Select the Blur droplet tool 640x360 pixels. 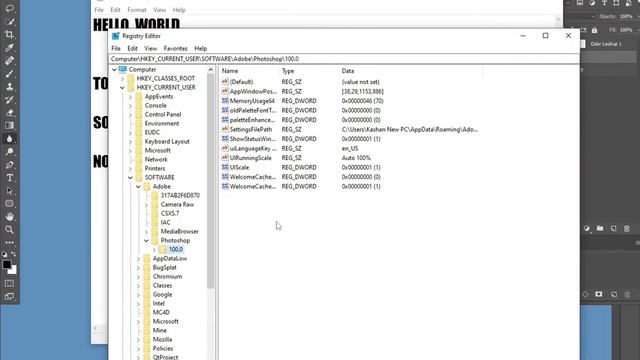(9, 139)
